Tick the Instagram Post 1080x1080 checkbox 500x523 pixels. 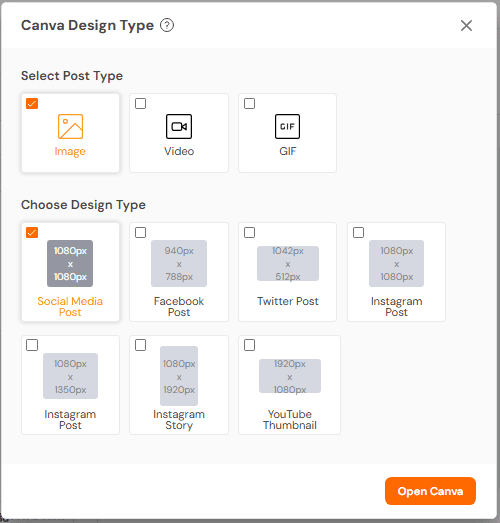click(359, 232)
